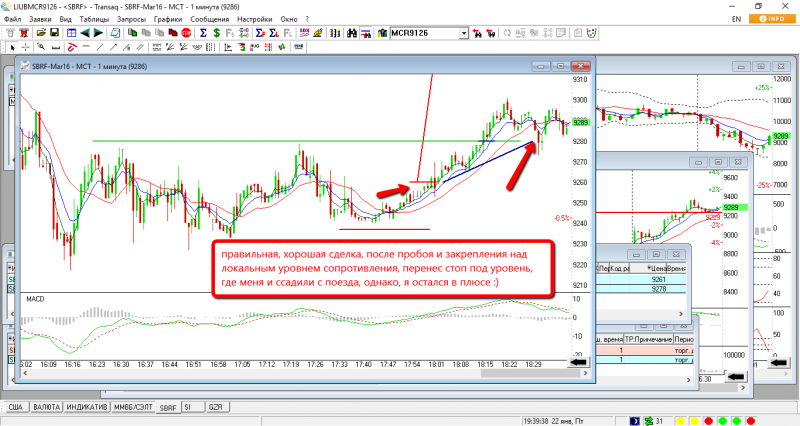This screenshot has width=800, height=426.
Task: Click the blue Sigma totals icon
Action: coord(203,33)
